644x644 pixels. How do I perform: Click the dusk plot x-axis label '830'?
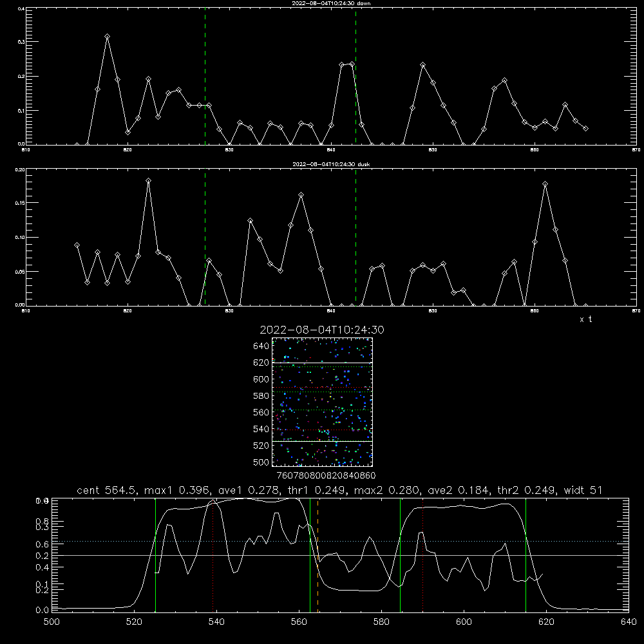229,311
